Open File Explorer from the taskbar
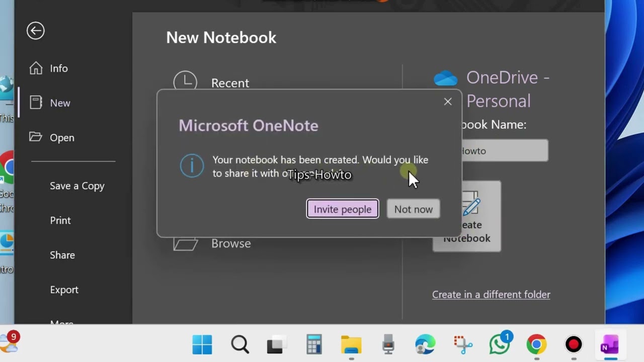Viewport: 644px width, 362px height. coord(351,345)
